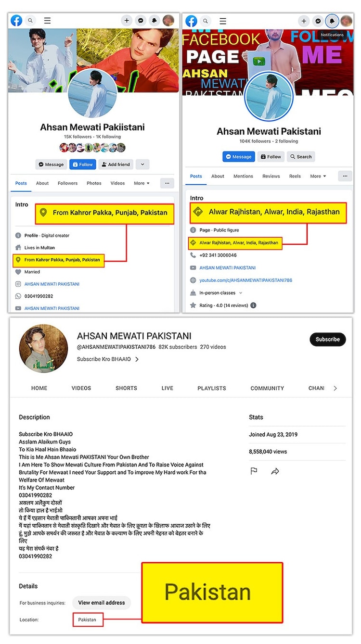Screen dimensions: 361x644
Task: Click the report flag icon under Stats
Action: pyautogui.click(x=254, y=471)
